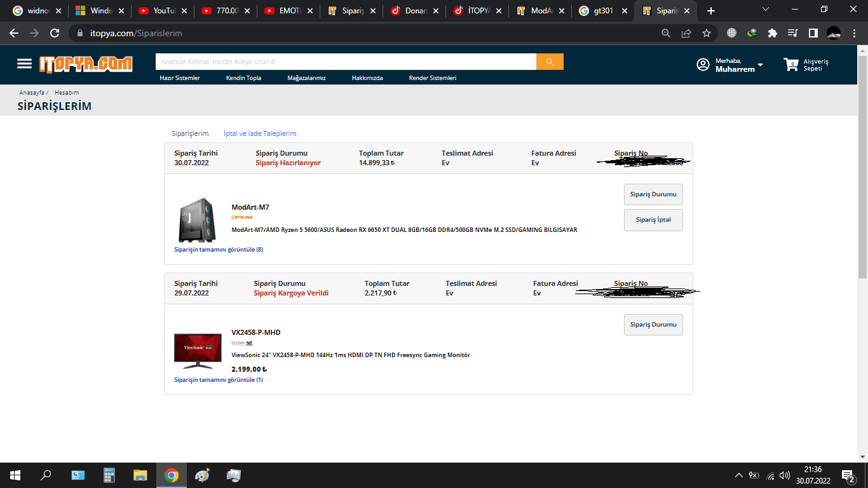Open Chrome's tab search chevron
The width and height of the screenshot is (868, 488).
[765, 10]
